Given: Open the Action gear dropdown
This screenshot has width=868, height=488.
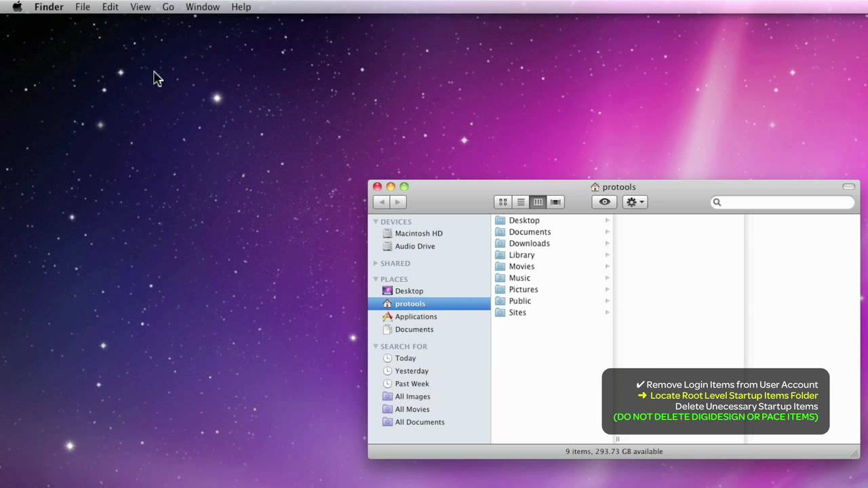Looking at the screenshot, I should (635, 202).
